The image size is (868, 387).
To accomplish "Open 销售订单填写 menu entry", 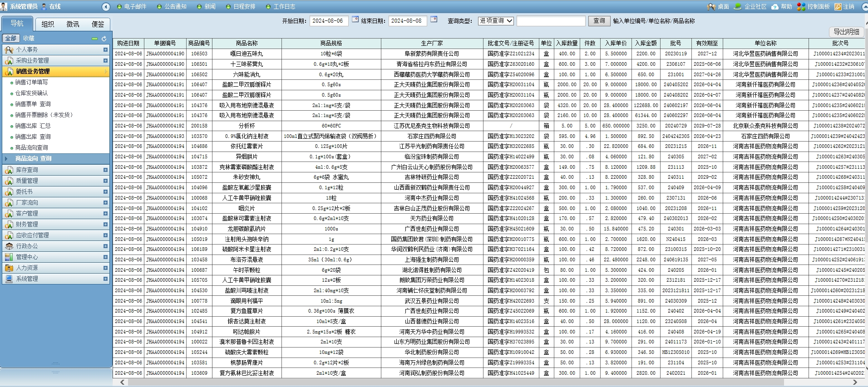I will (x=31, y=82).
